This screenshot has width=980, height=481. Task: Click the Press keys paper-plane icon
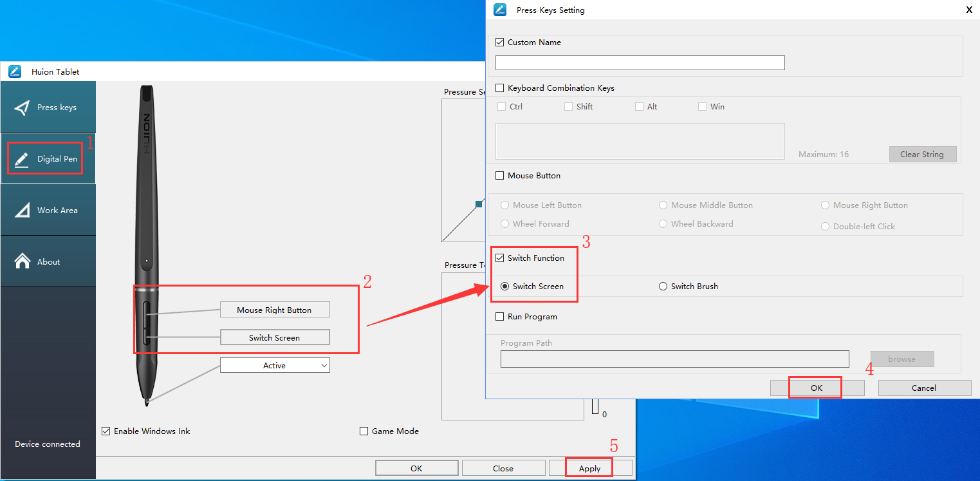[x=23, y=108]
